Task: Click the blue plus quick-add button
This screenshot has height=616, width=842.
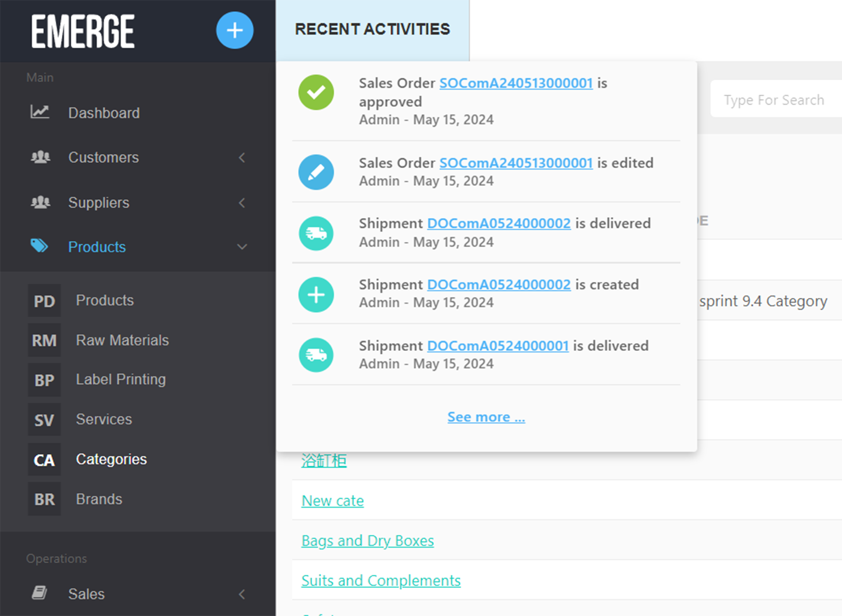Action: pos(235,30)
